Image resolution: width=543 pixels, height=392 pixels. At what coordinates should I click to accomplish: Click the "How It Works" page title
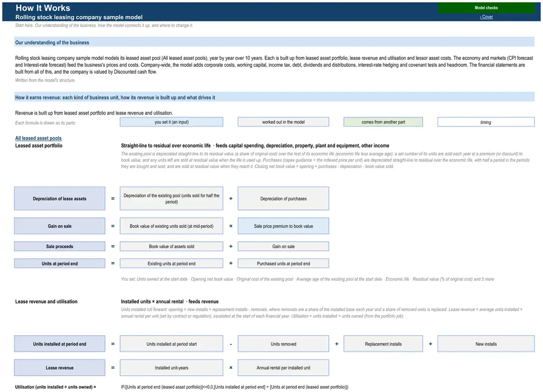point(43,8)
